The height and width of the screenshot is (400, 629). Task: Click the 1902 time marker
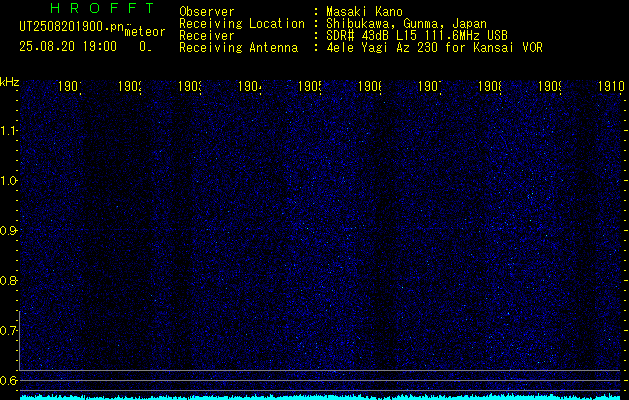click(130, 86)
